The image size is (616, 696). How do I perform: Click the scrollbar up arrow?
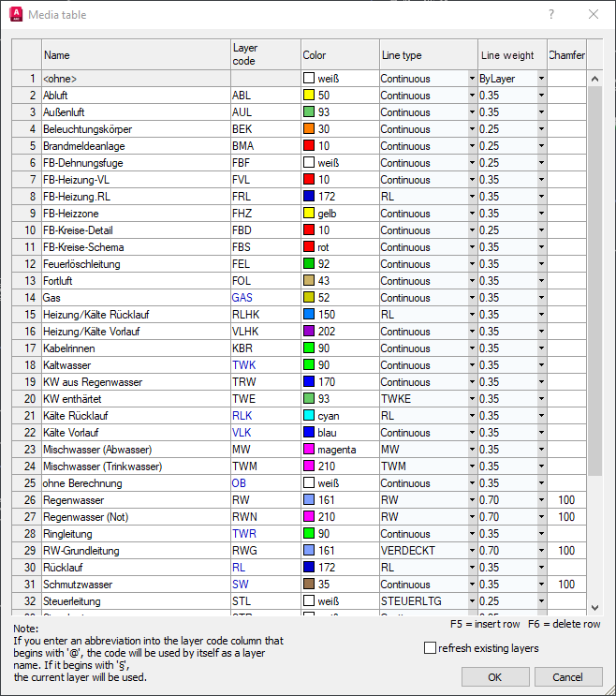tap(595, 79)
